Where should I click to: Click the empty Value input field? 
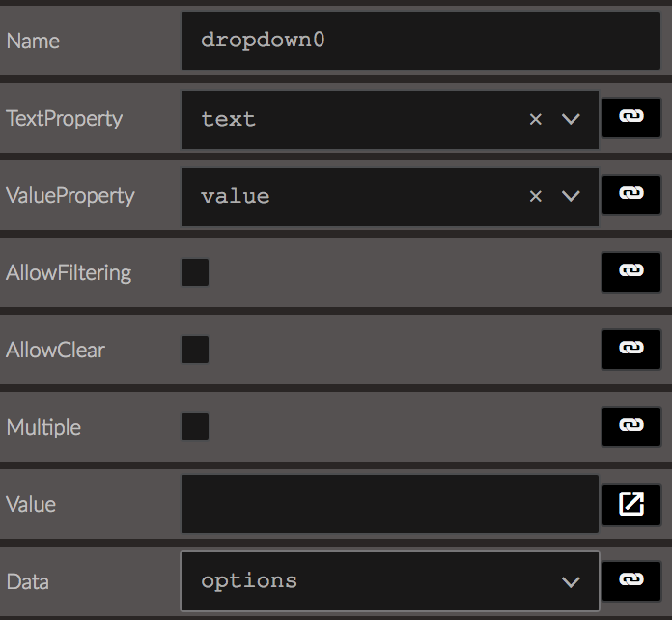click(x=390, y=504)
